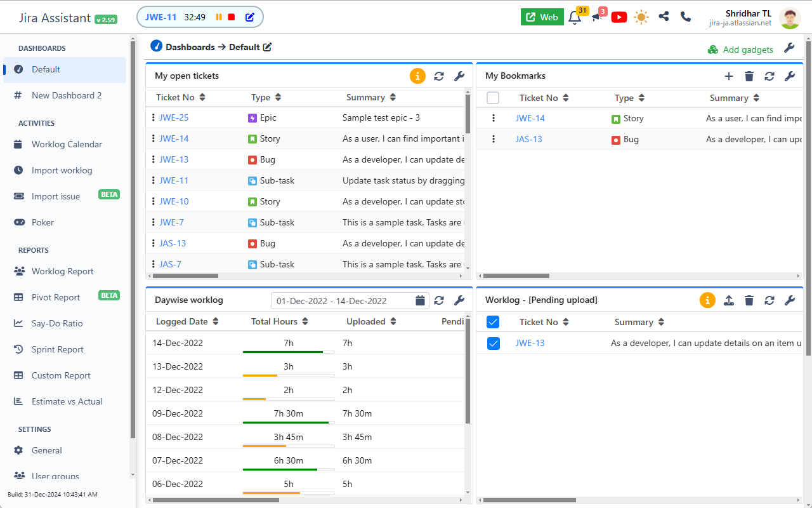Viewport: 812px width, 508px height.
Task: Uncheck the JWE-13 pending worklog checkbox
Action: tap(493, 343)
